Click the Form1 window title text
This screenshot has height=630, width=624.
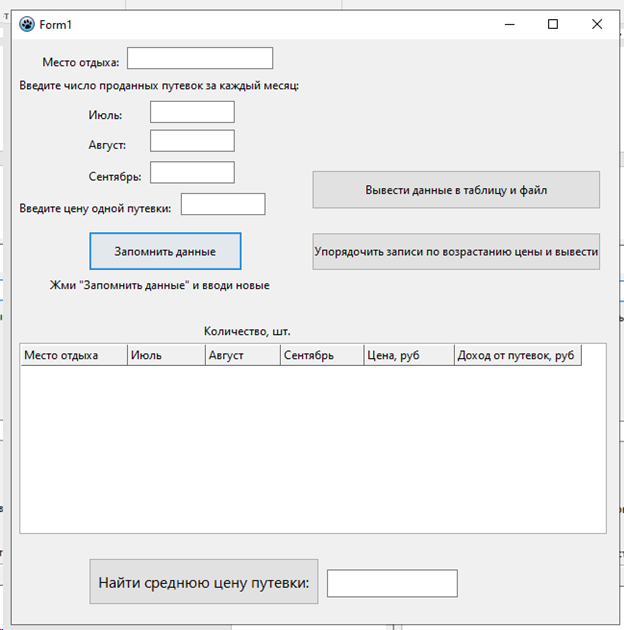55,25
